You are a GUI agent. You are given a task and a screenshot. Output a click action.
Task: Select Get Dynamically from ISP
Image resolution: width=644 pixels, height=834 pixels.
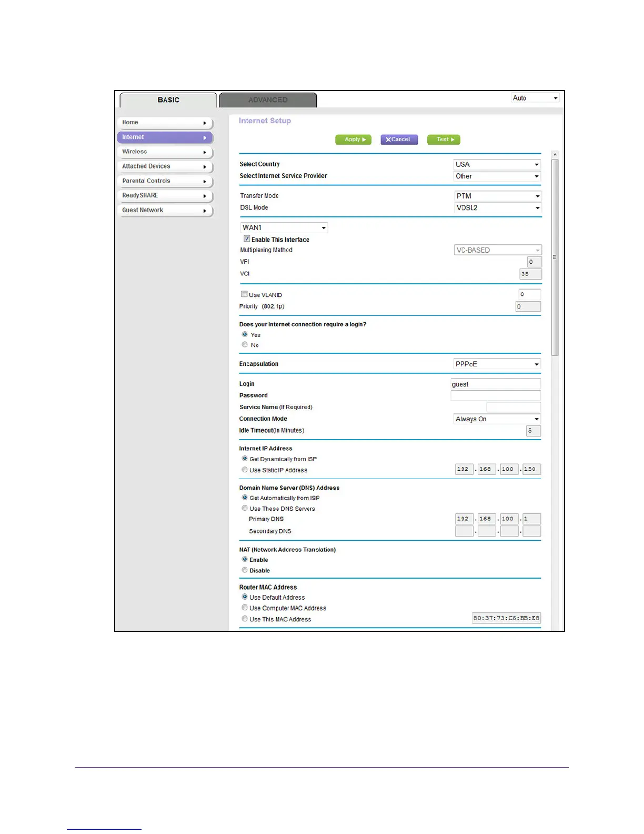coord(245,459)
